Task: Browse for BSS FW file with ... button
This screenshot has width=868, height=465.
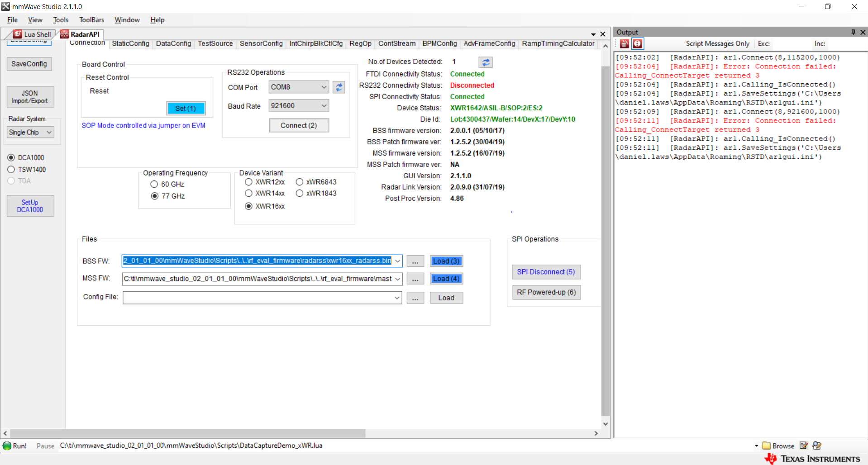Action: pyautogui.click(x=415, y=261)
